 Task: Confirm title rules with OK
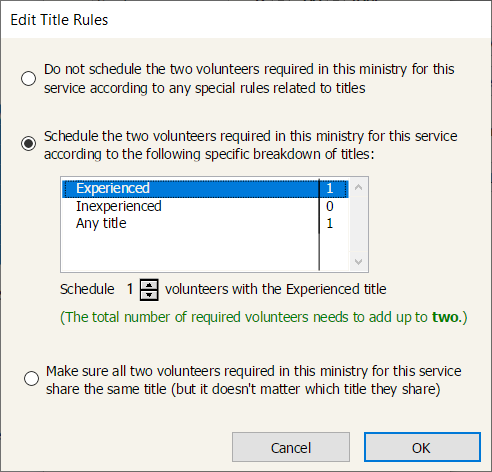(422, 447)
